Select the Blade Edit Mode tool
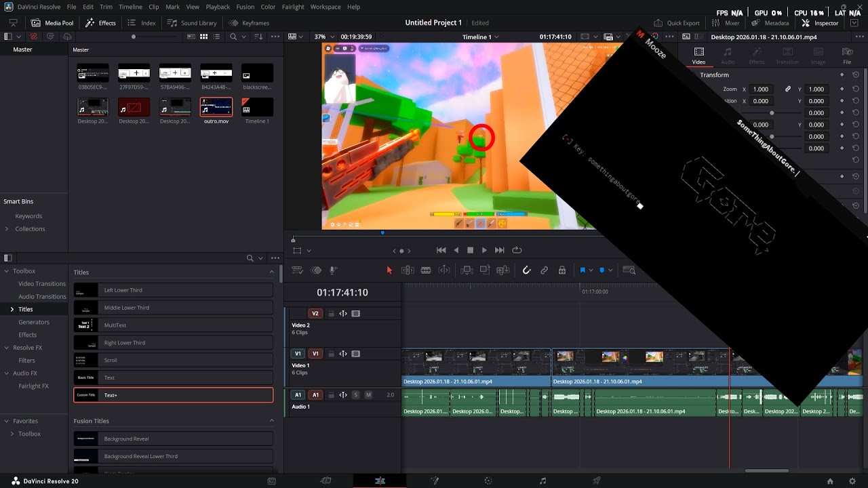The width and height of the screenshot is (868, 488). point(444,270)
